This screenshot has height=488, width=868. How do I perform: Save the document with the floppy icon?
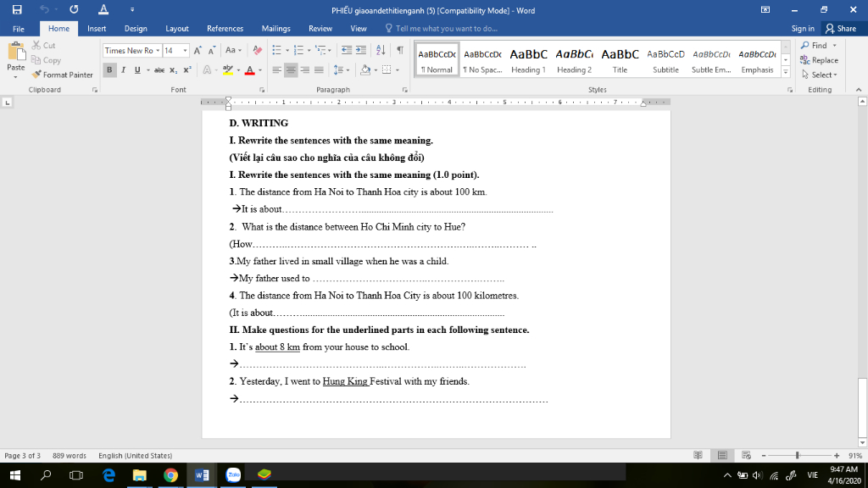coord(17,9)
